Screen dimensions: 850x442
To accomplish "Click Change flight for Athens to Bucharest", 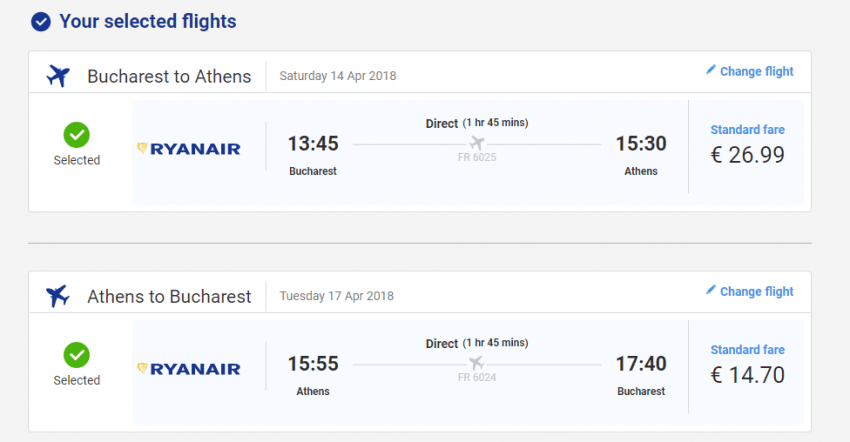I will click(756, 291).
